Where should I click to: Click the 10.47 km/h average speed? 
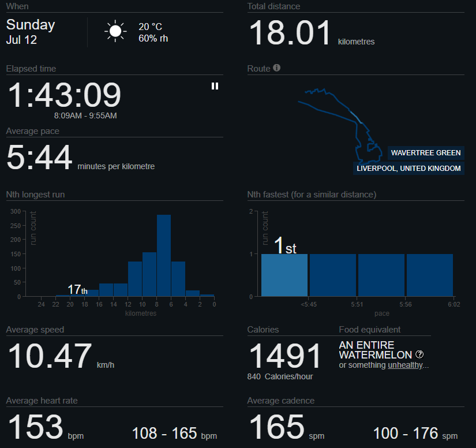coord(61,356)
